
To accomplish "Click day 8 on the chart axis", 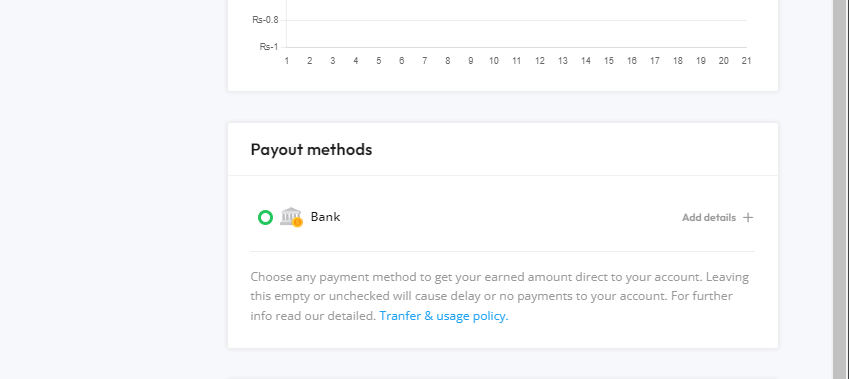I will [448, 61].
